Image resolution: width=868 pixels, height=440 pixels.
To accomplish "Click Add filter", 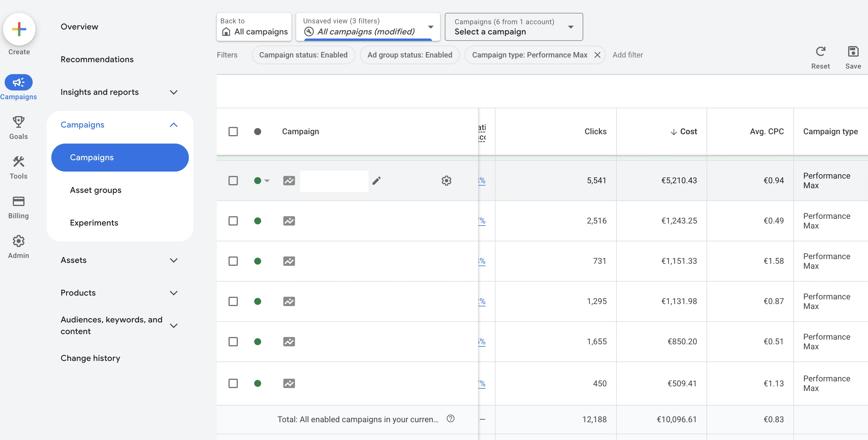I will click(628, 55).
